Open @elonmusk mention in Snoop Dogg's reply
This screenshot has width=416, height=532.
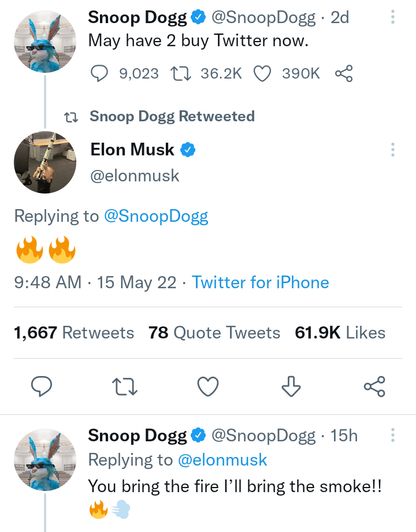(222, 460)
